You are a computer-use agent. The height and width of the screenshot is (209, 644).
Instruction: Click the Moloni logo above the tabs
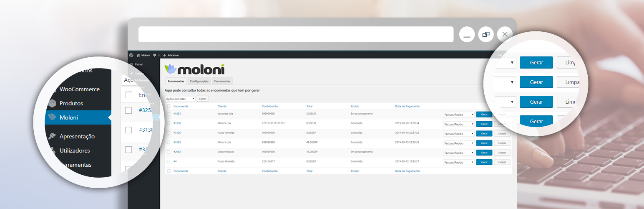194,69
